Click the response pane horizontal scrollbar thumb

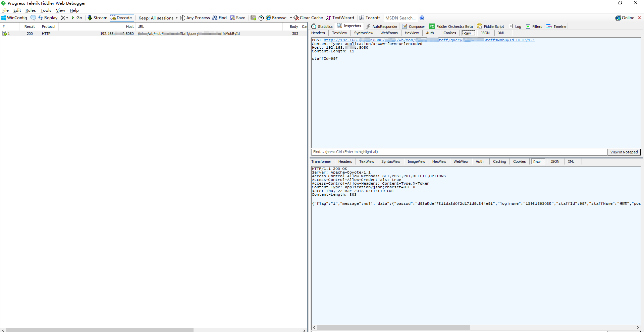393,327
